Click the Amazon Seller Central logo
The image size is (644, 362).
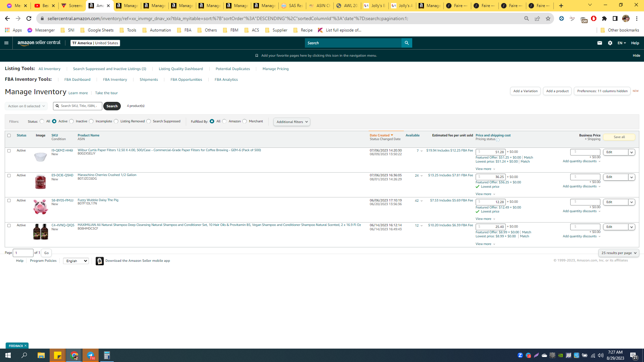tap(39, 43)
